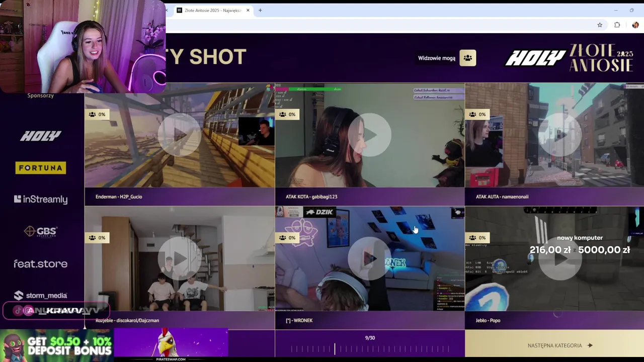This screenshot has width=644, height=362.
Task: Click the category progress bar 9/30
Action: [370, 348]
